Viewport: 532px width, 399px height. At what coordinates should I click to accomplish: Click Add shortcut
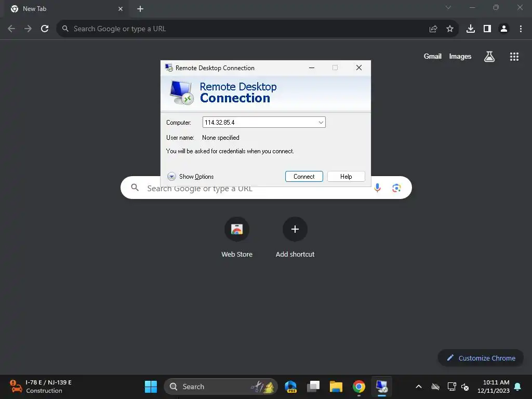tap(295, 238)
